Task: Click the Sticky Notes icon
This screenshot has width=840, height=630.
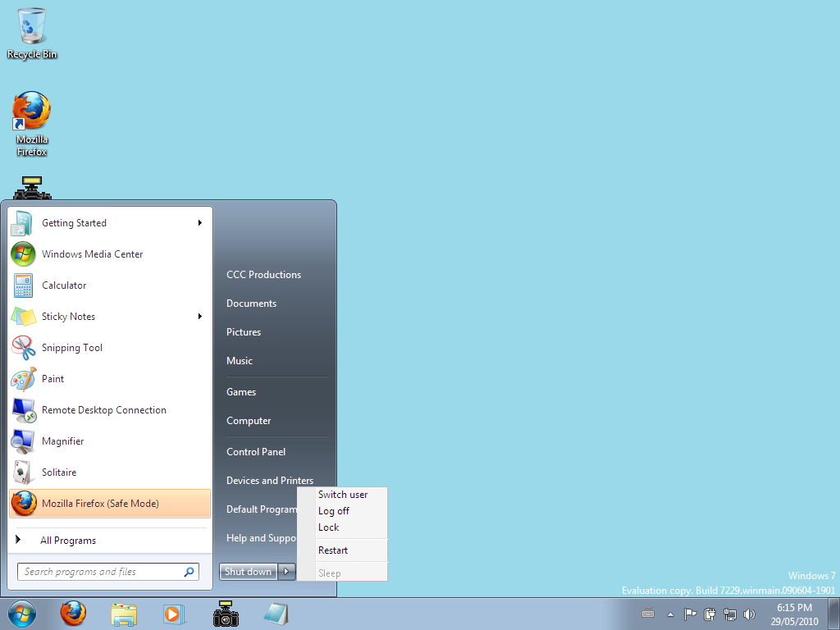Action: click(24, 317)
